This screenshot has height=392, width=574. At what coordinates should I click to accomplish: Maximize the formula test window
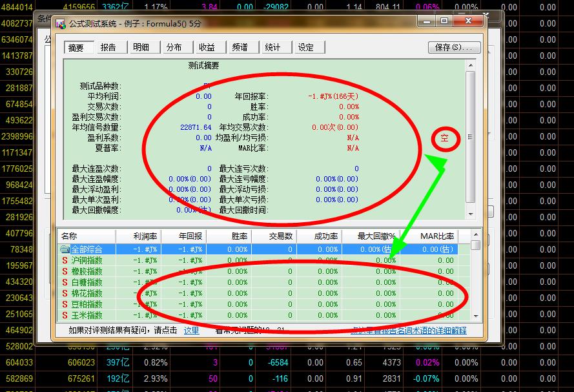[444, 21]
